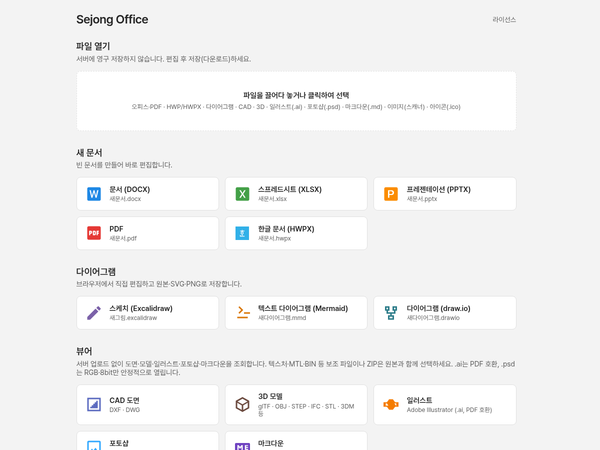The height and width of the screenshot is (450, 600).
Task: Create a new 스프레드시트 (XLSX) file
Action: click(296, 194)
